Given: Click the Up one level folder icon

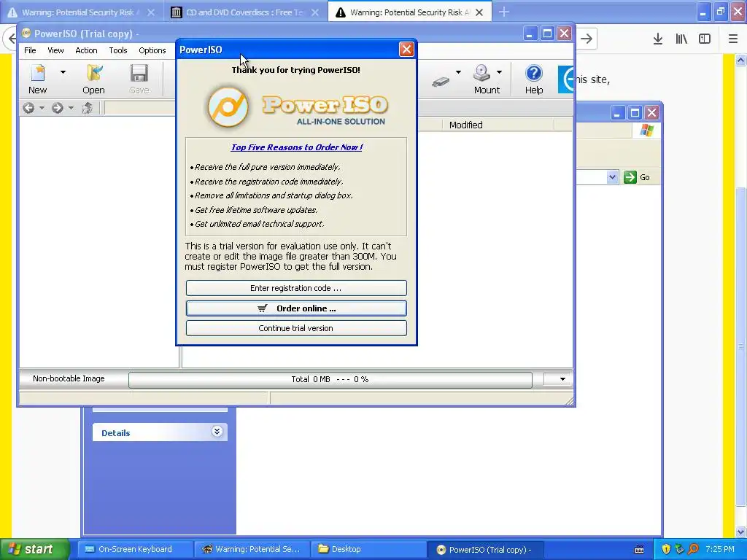Looking at the screenshot, I should (x=88, y=108).
